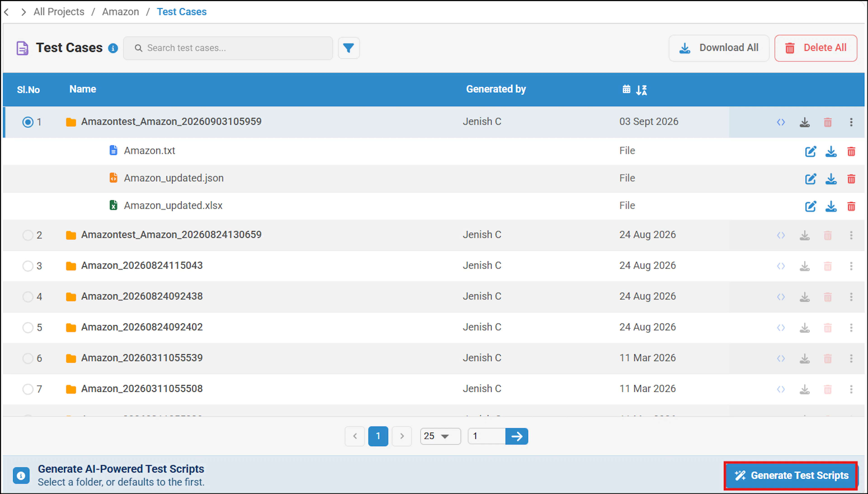View code for Amazontest_Amazon_20260903105959 folder
This screenshot has height=494, width=868.
(x=781, y=122)
